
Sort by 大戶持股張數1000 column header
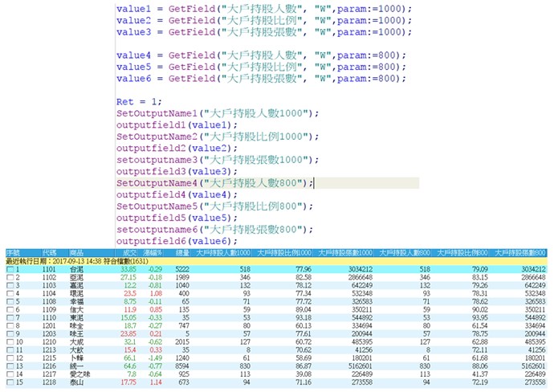(x=344, y=253)
